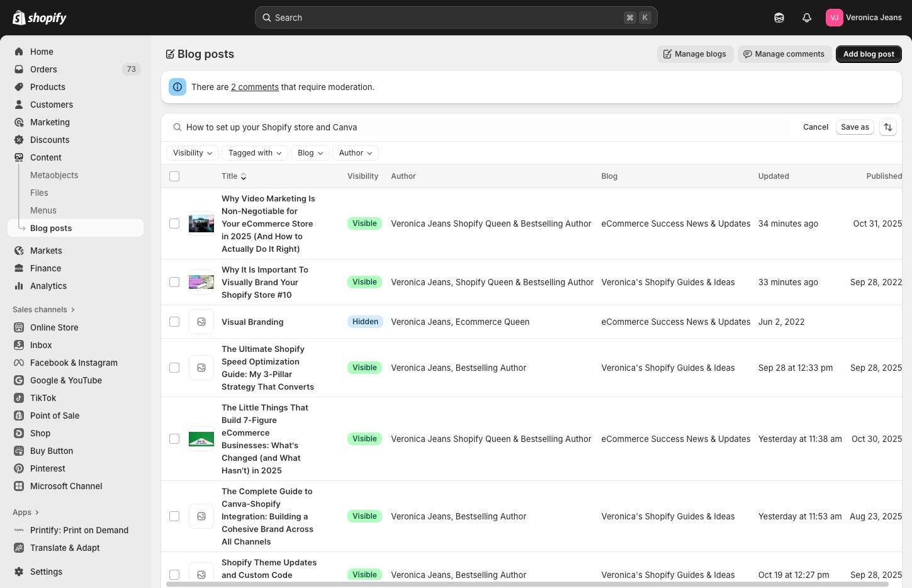Click the sort arrows icon button

[887, 127]
